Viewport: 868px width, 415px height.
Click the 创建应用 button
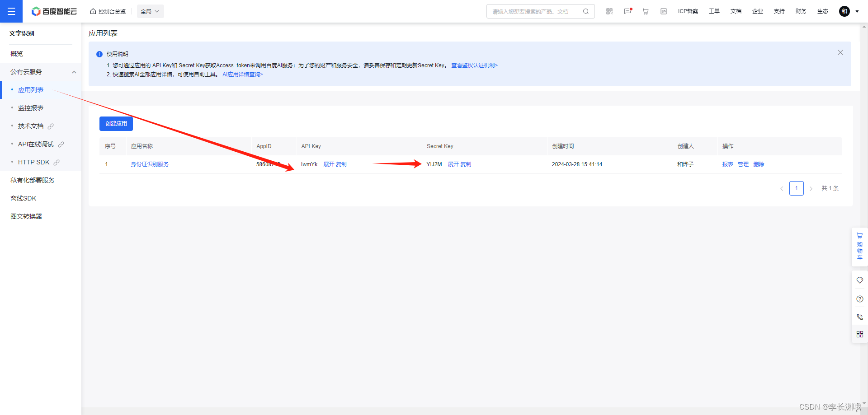(x=116, y=123)
